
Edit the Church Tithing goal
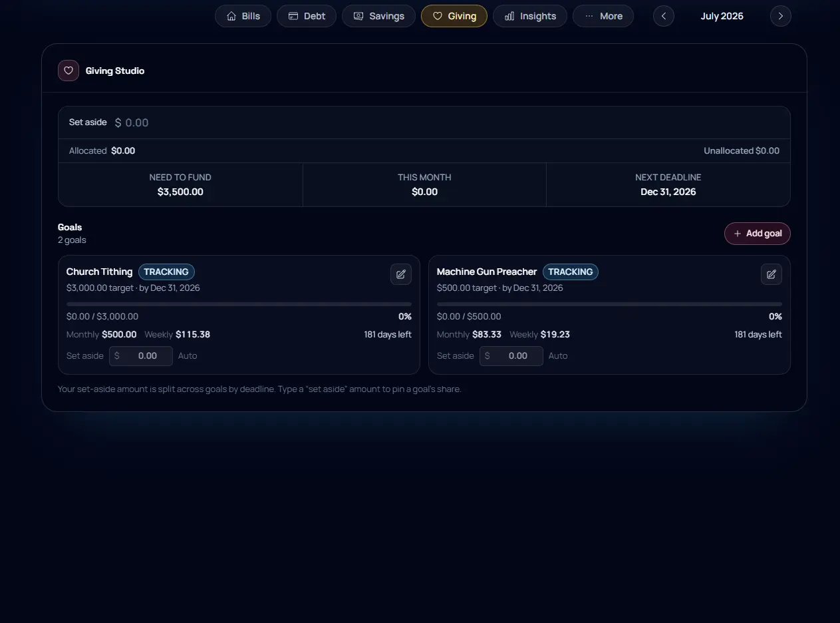pos(401,274)
